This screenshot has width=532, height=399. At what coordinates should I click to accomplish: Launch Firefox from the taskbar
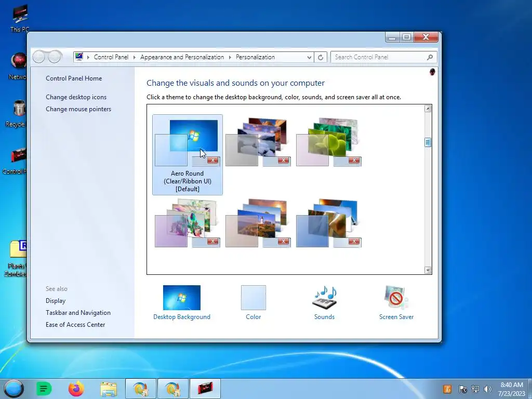[x=76, y=389]
